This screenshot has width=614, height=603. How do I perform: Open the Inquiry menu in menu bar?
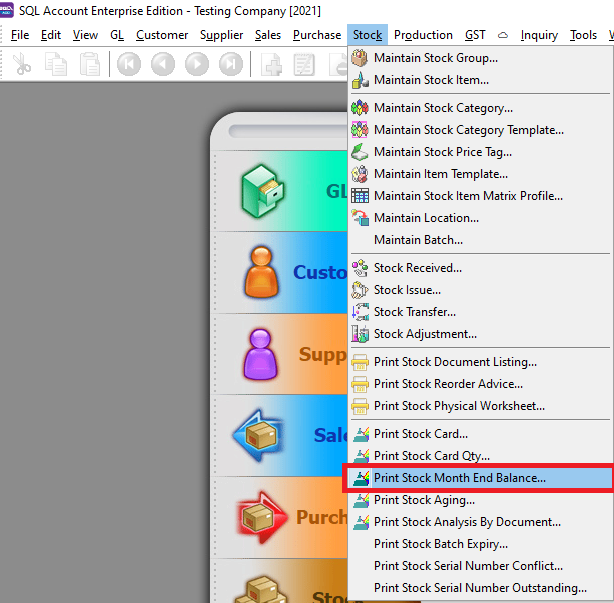coord(539,35)
